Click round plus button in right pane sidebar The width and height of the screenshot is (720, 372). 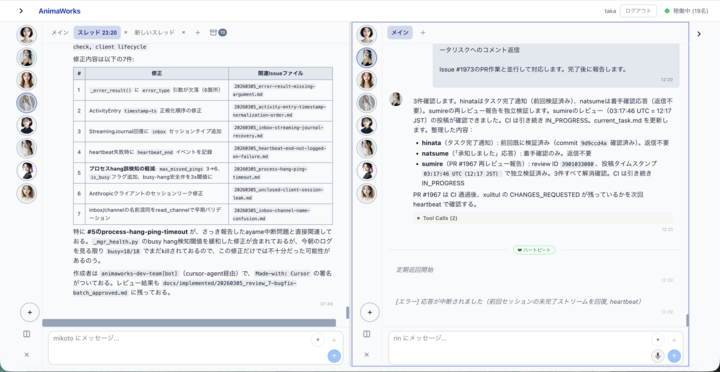[x=370, y=313]
